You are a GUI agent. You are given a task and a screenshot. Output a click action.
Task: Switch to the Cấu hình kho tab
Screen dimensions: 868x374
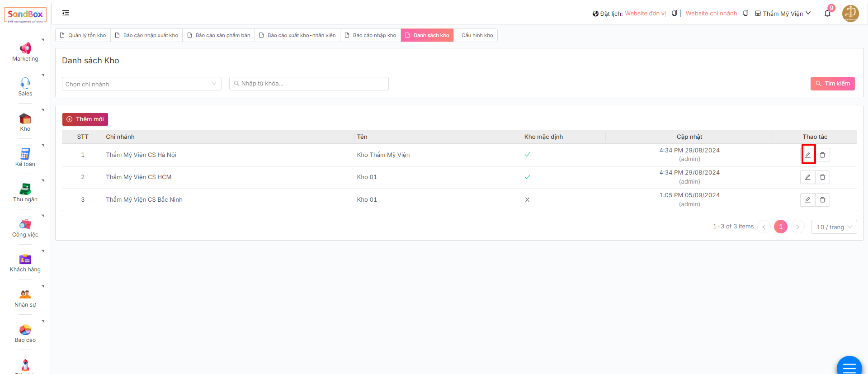pyautogui.click(x=477, y=35)
